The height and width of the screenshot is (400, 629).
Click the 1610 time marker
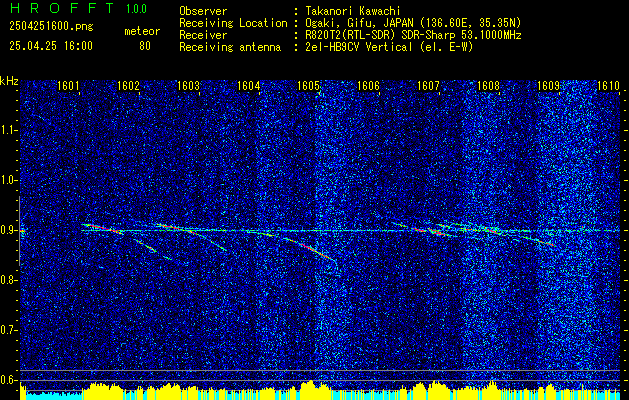point(608,86)
